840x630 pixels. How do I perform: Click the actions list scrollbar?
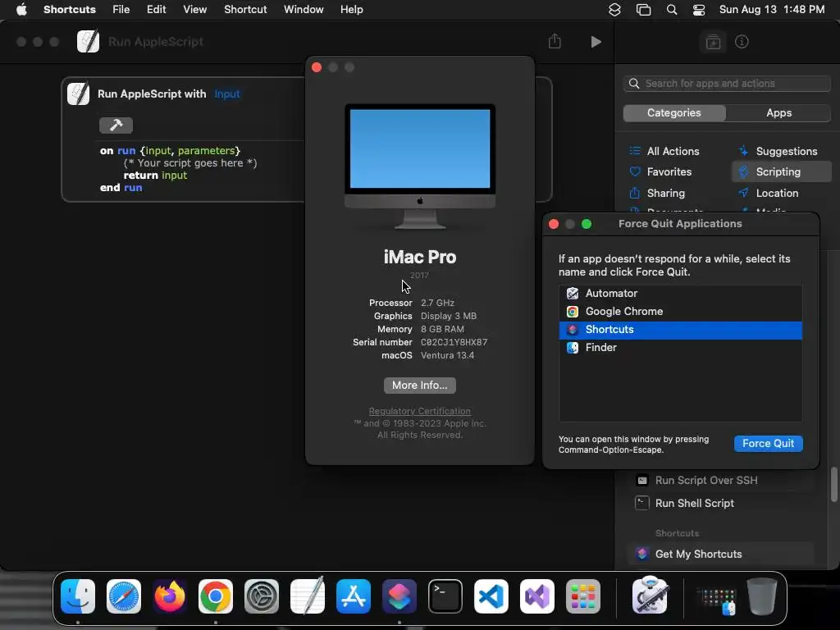[834, 485]
